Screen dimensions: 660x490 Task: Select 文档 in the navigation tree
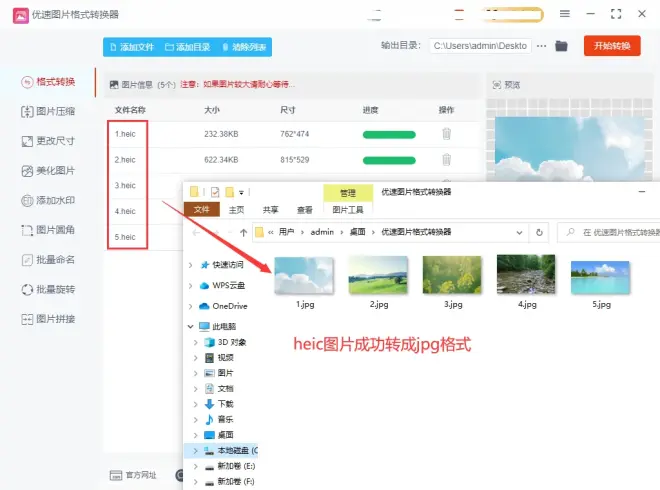click(x=219, y=389)
